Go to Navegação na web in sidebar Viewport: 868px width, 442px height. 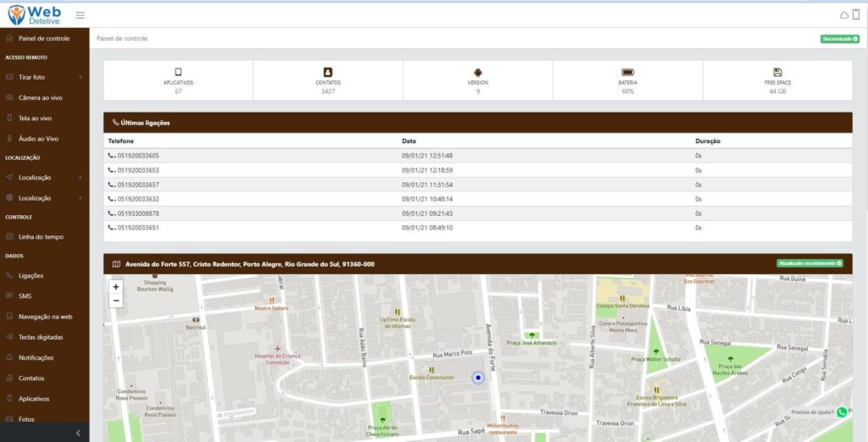(45, 317)
